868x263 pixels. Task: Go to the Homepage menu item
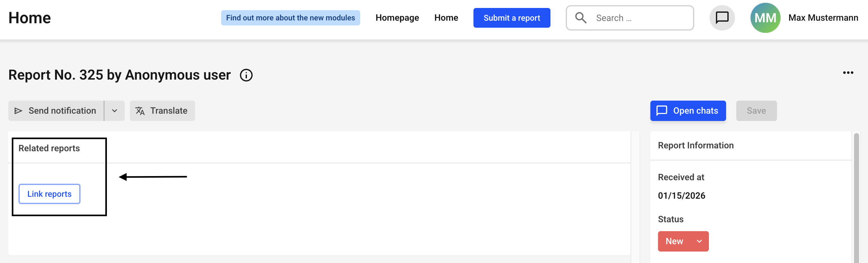[x=397, y=18]
